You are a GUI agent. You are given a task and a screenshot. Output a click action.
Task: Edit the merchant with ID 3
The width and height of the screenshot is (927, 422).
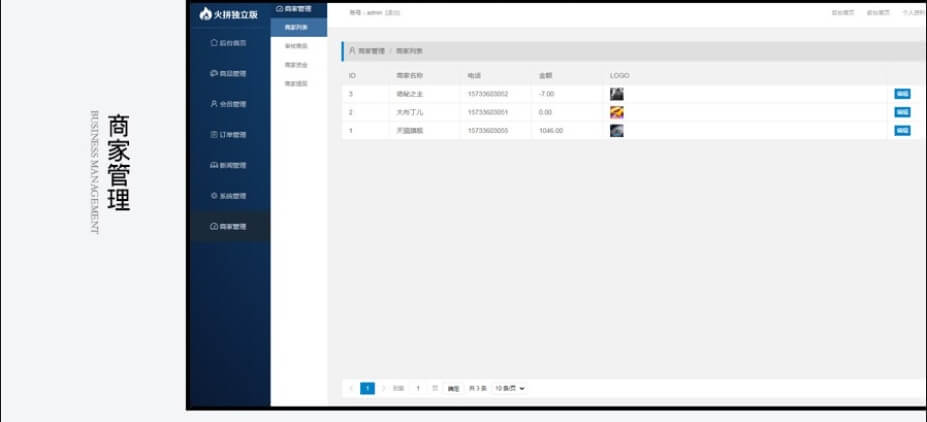pos(902,93)
